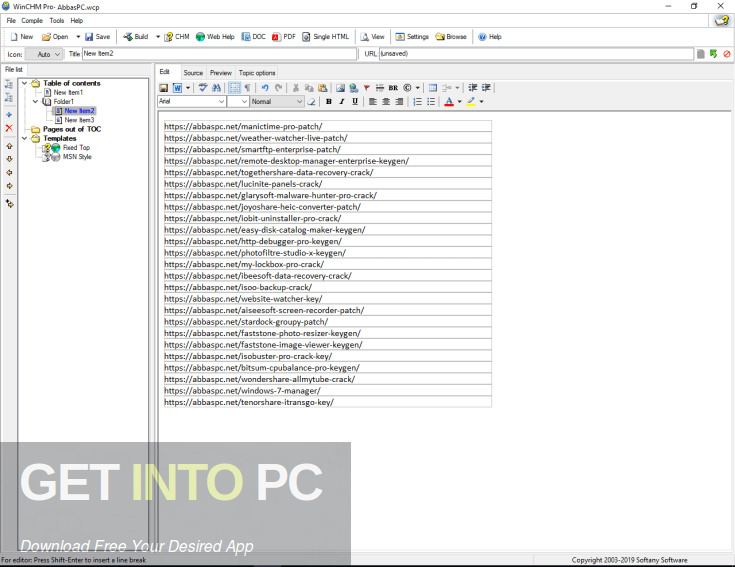Click the View toolbar button

pos(373,37)
